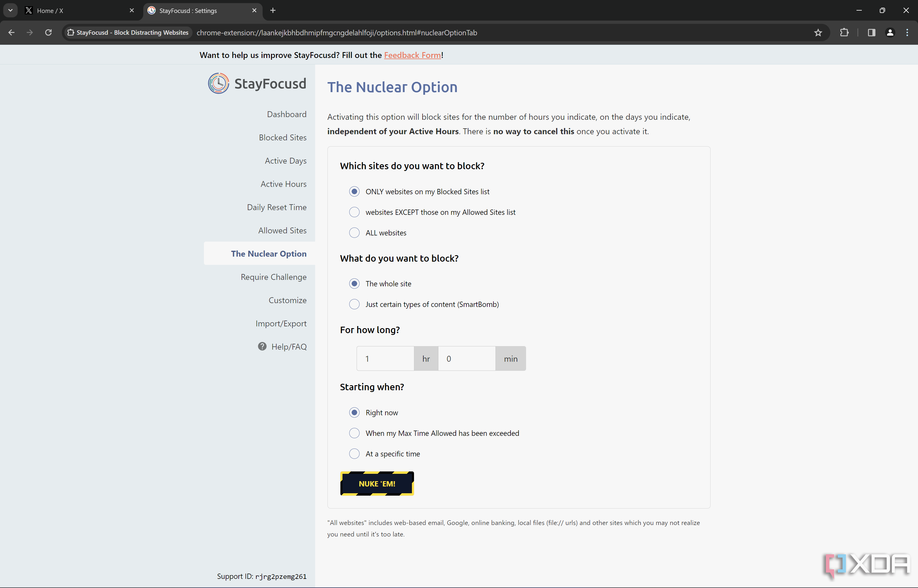Select The whole site option

pyautogui.click(x=354, y=283)
